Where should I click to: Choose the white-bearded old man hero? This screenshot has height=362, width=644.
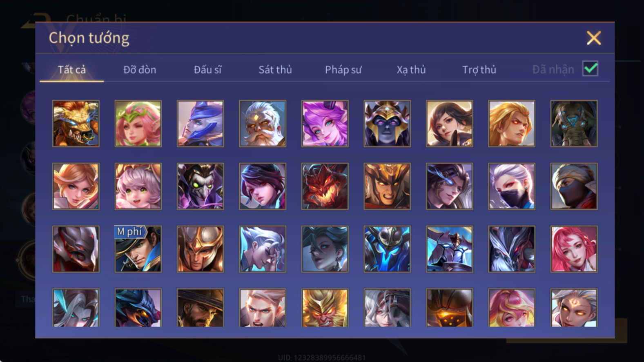pos(263,124)
